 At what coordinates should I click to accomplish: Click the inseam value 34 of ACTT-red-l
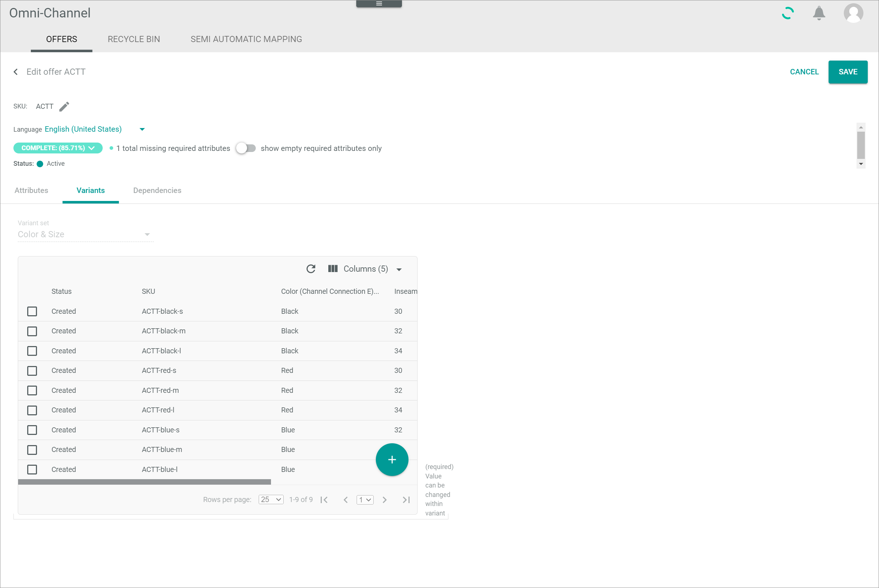(x=398, y=410)
